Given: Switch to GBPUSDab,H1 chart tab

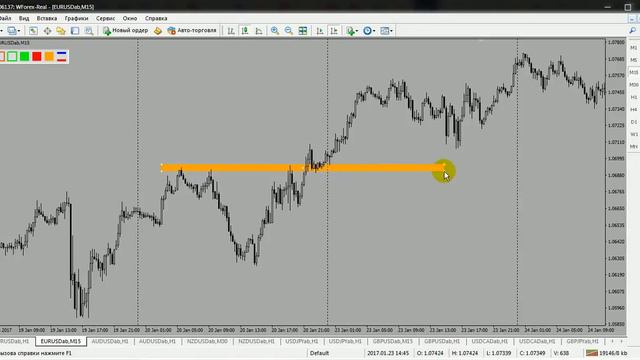Looking at the screenshot, I should pyautogui.click(x=442, y=341).
